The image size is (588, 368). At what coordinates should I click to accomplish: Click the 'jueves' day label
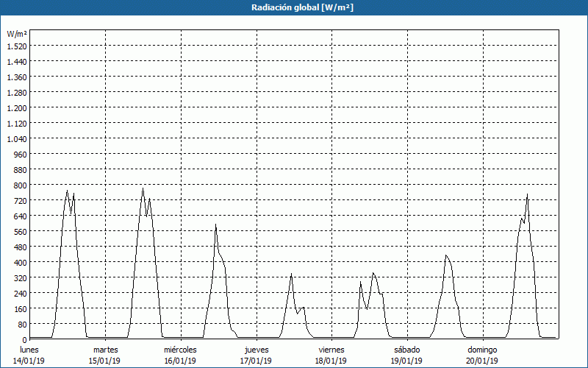[x=257, y=350]
